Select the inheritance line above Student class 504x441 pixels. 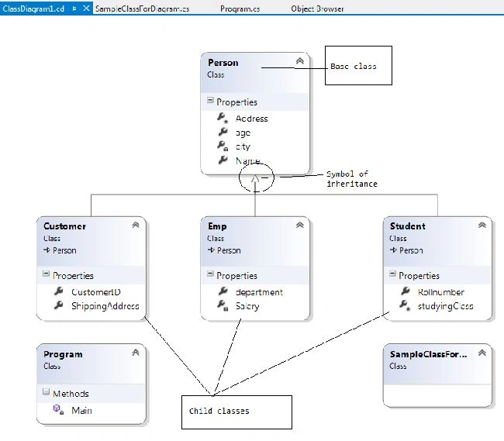(x=437, y=205)
